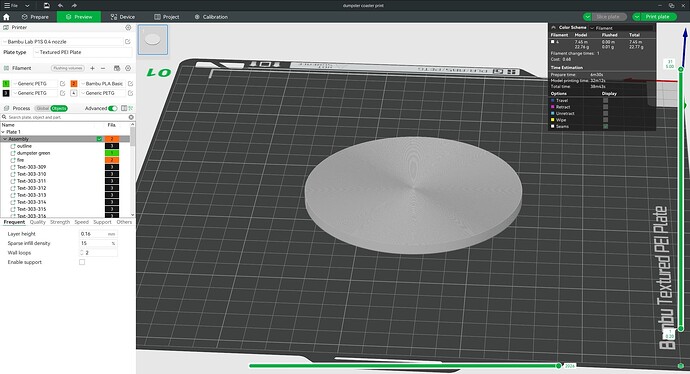Viewport: 690px width, 374px height.
Task: Enable the support checkbox
Action: (x=82, y=262)
